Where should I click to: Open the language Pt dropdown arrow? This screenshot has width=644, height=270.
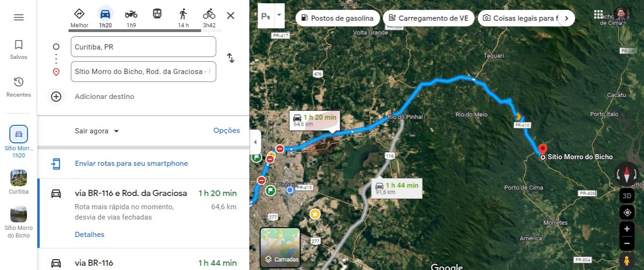point(279,15)
